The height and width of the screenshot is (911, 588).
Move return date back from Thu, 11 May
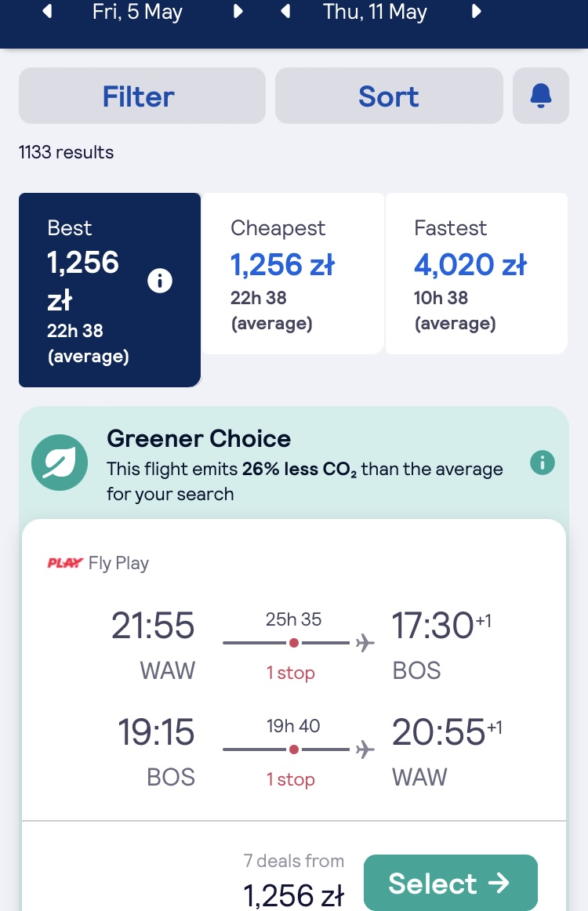tap(285, 11)
